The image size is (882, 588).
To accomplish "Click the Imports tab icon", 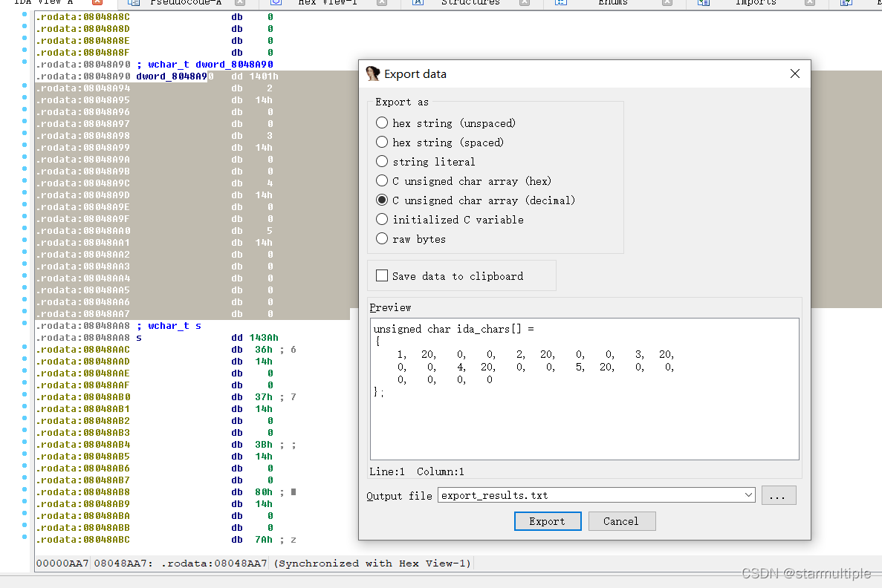I will 703,2.
